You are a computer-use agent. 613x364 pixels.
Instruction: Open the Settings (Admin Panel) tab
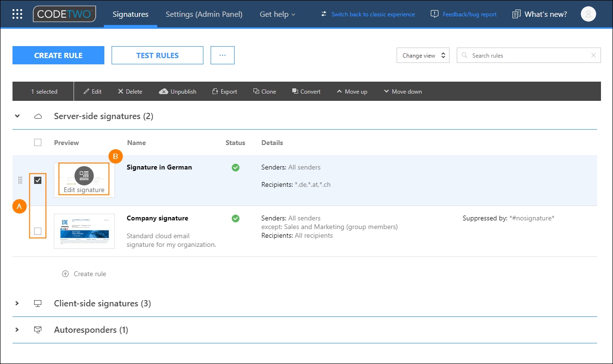(204, 14)
